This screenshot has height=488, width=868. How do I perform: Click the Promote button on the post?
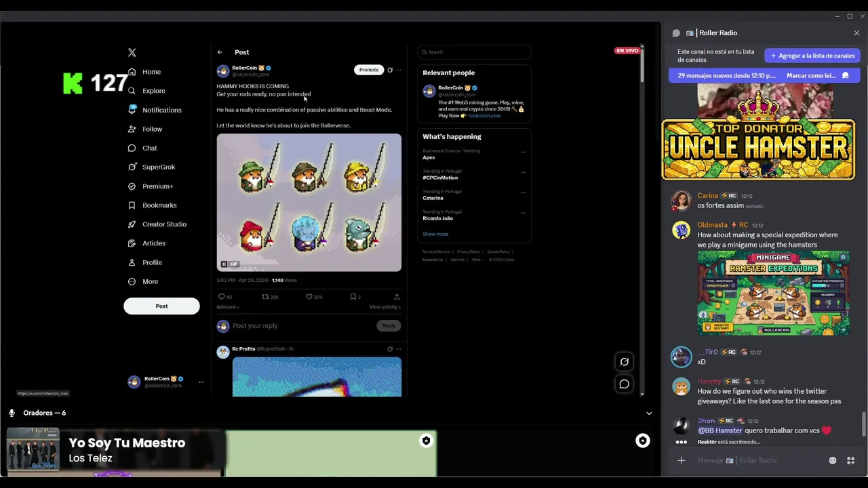pyautogui.click(x=369, y=70)
